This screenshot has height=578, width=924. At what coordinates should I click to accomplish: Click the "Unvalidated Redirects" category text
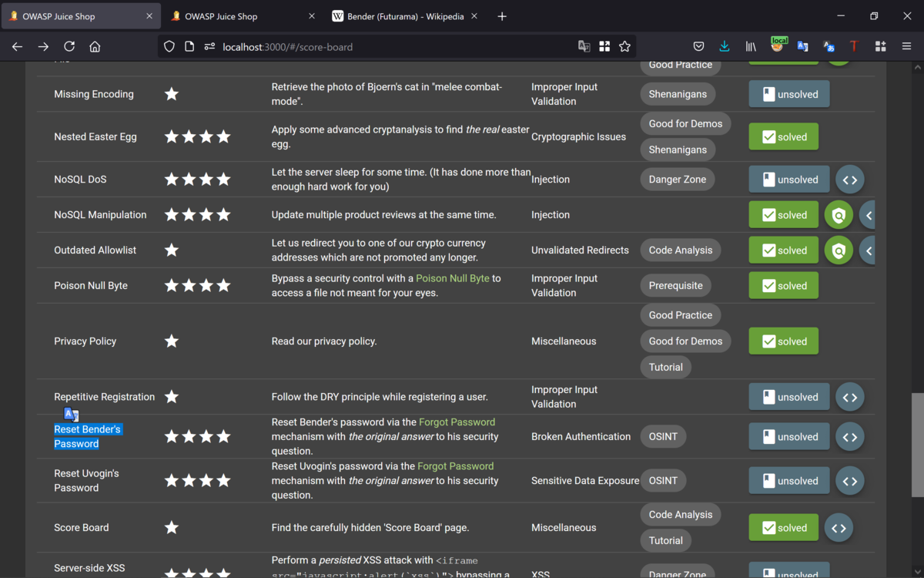580,250
